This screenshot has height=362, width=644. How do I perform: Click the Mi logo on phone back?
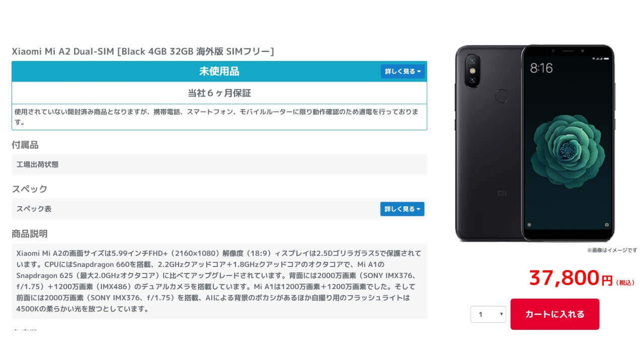[502, 193]
